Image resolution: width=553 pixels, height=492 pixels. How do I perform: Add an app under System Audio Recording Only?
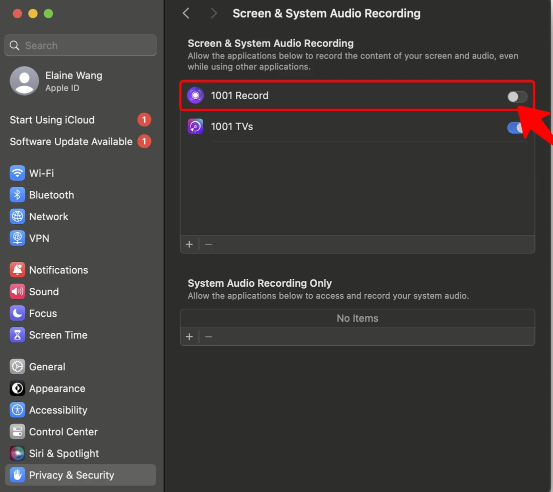pos(189,336)
